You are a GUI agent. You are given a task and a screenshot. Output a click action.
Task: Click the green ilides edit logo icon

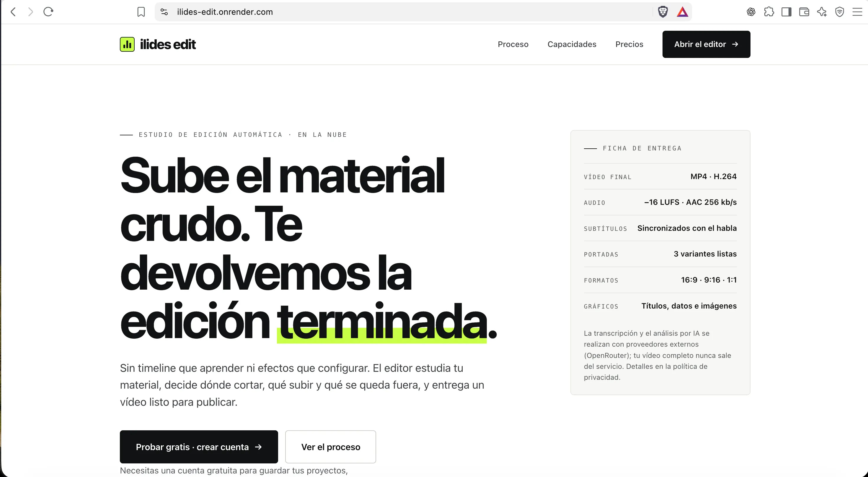click(x=127, y=44)
